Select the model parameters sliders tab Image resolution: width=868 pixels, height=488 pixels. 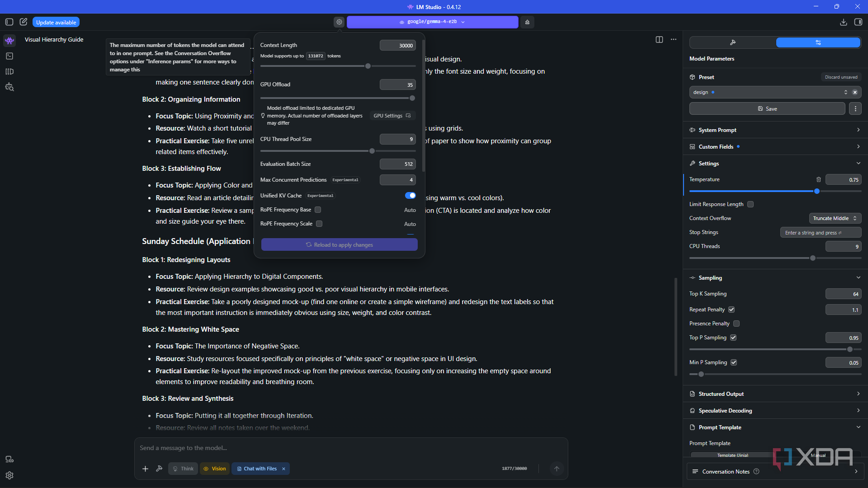coord(818,42)
